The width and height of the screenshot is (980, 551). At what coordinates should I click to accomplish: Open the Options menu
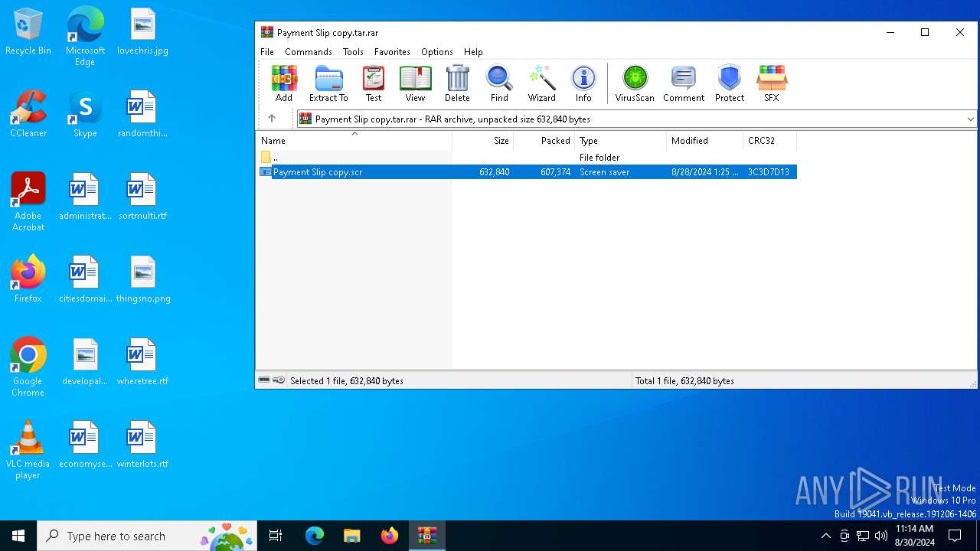(x=437, y=52)
